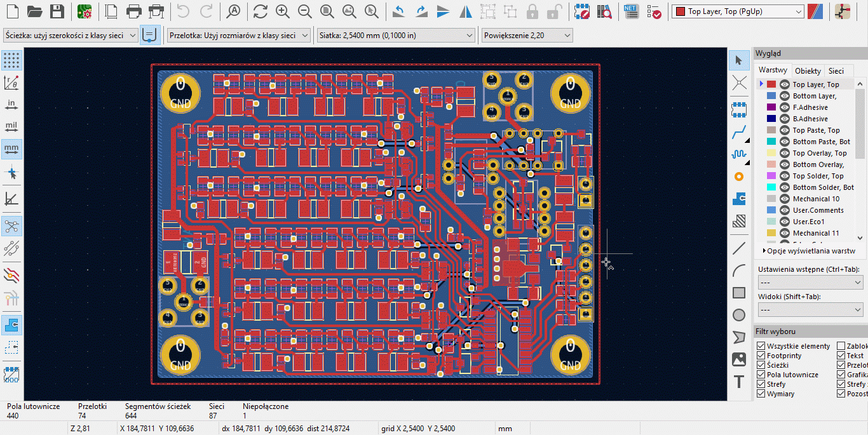The image size is (868, 435).
Task: Switch to the Sieci tab
Action: coord(836,71)
